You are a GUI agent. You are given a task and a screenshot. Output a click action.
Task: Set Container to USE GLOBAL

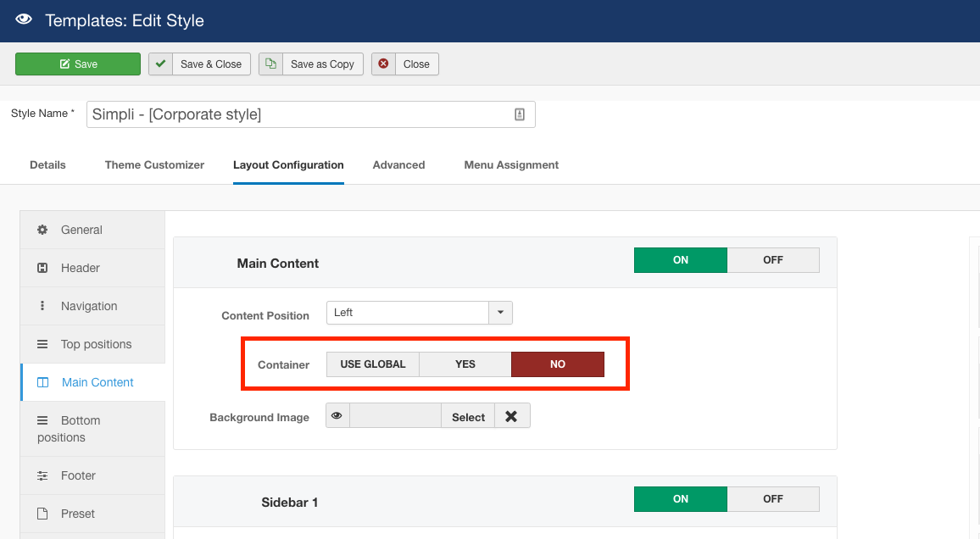(x=373, y=364)
